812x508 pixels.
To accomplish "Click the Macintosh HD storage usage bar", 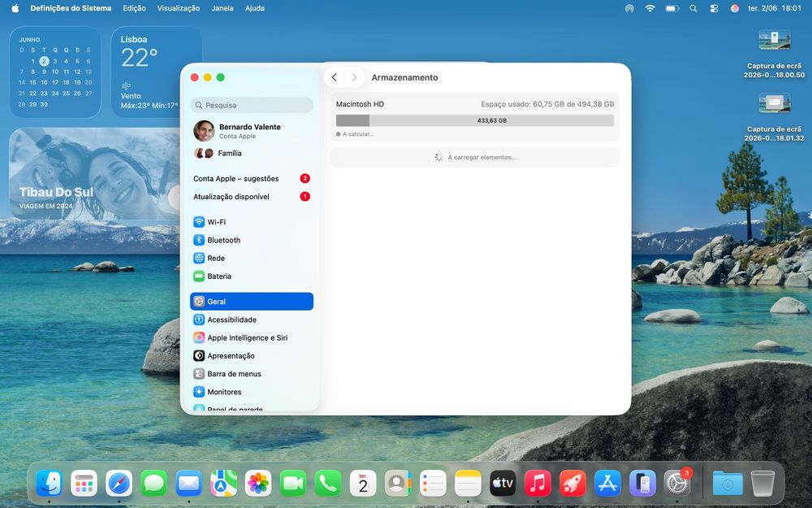I will click(475, 120).
